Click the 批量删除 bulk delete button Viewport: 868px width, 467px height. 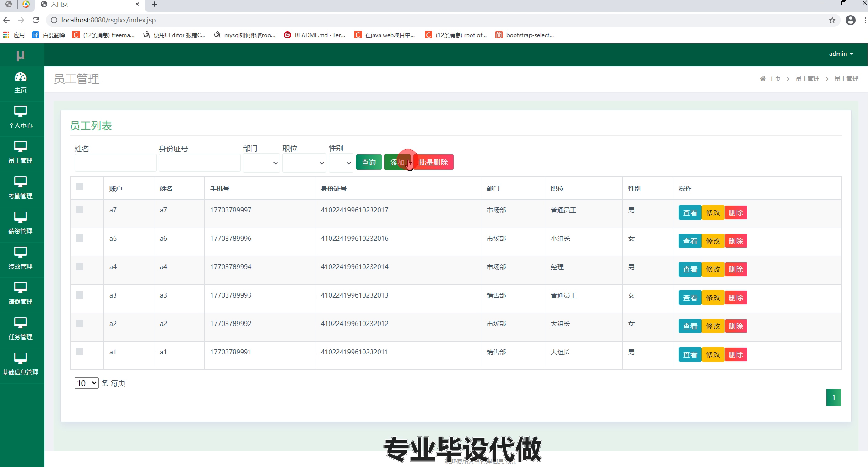tap(433, 162)
